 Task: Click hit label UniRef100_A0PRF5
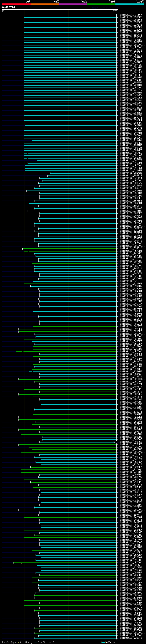coord(131,329)
